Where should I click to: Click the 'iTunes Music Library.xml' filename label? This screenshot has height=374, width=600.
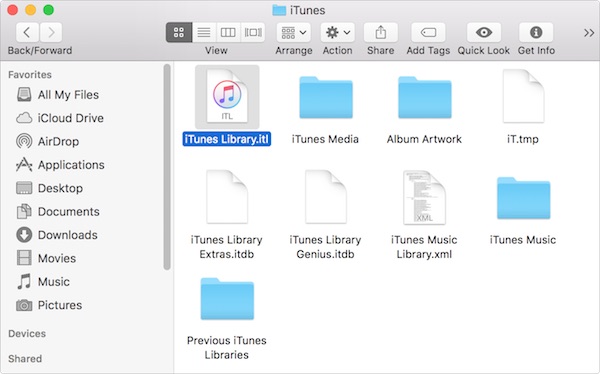(424, 247)
